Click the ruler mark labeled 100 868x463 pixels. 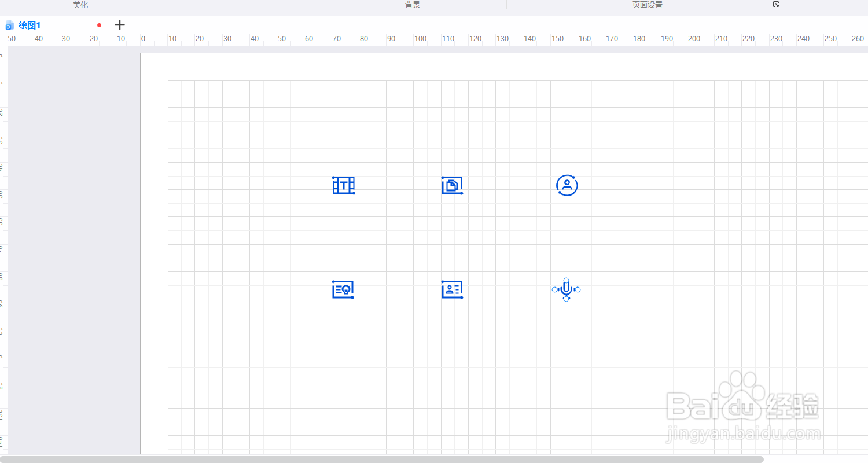point(421,39)
